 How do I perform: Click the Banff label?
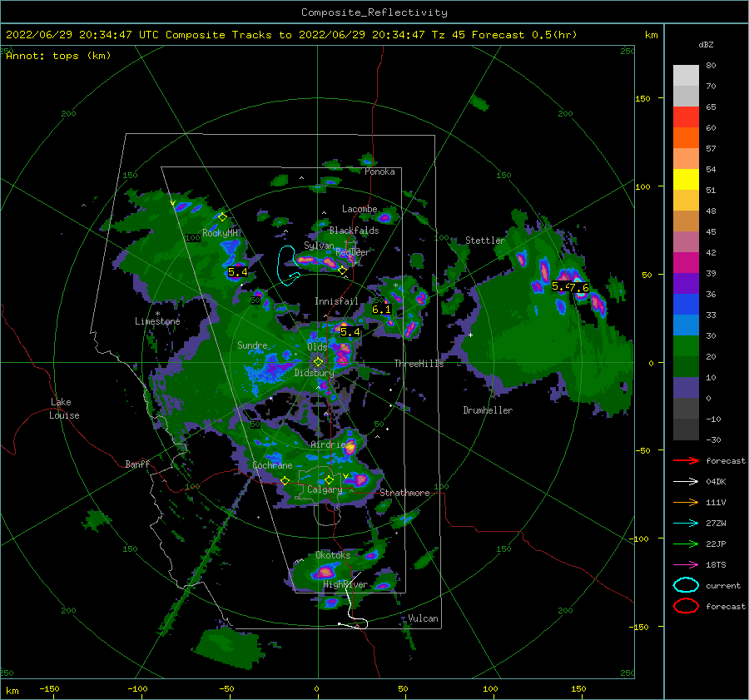(x=137, y=464)
